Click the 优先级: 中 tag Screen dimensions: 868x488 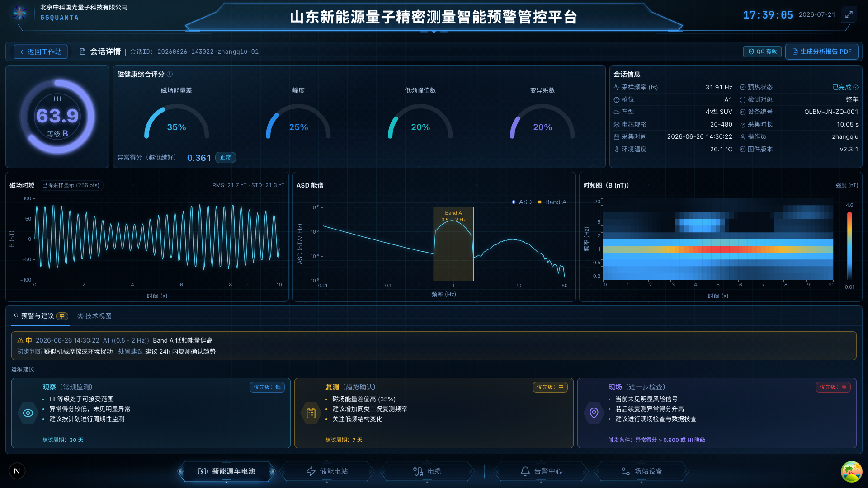[x=550, y=387]
